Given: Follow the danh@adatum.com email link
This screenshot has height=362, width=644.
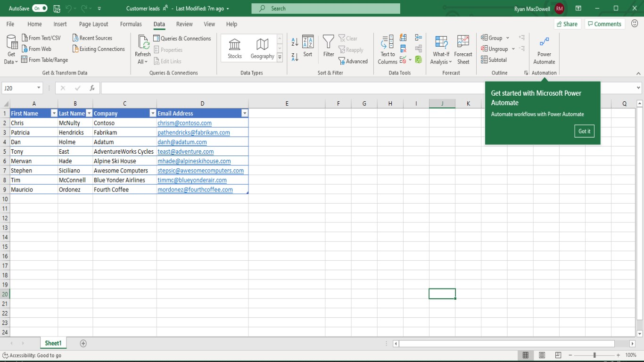Looking at the screenshot, I should pyautogui.click(x=182, y=142).
